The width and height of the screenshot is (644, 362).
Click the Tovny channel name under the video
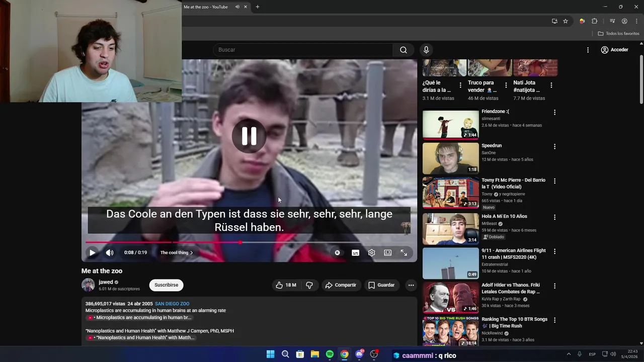point(487,194)
